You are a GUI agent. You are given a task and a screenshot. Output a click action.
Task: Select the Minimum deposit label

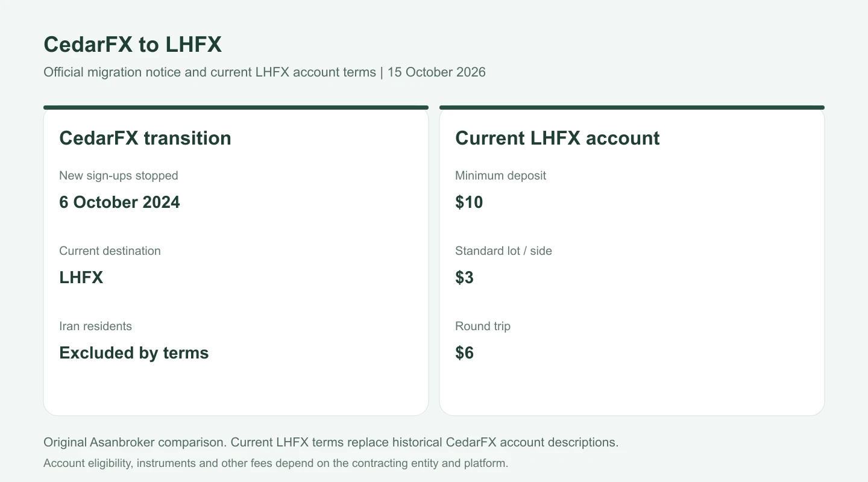point(500,176)
